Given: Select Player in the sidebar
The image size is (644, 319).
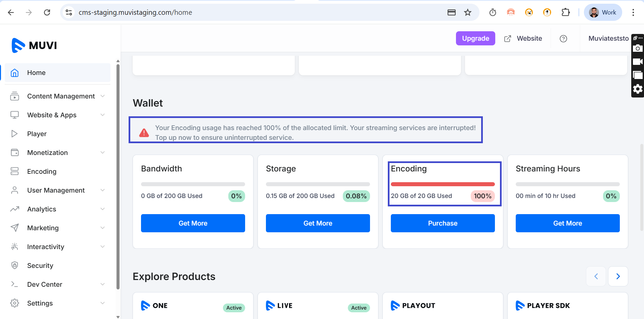Looking at the screenshot, I should [37, 134].
